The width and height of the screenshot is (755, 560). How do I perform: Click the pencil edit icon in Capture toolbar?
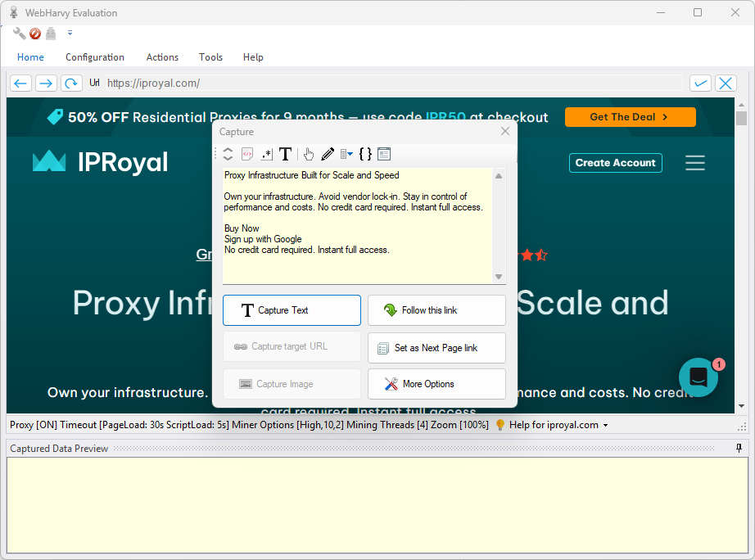[328, 154]
